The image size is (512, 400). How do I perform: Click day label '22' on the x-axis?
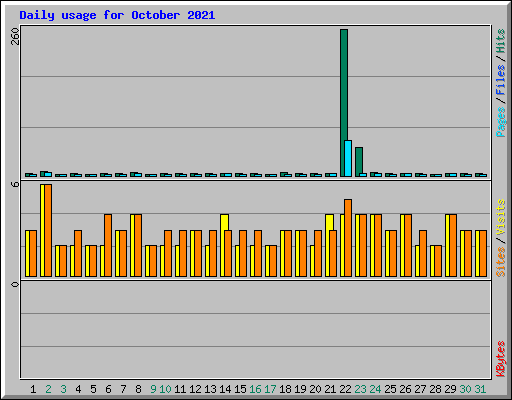[345, 389]
